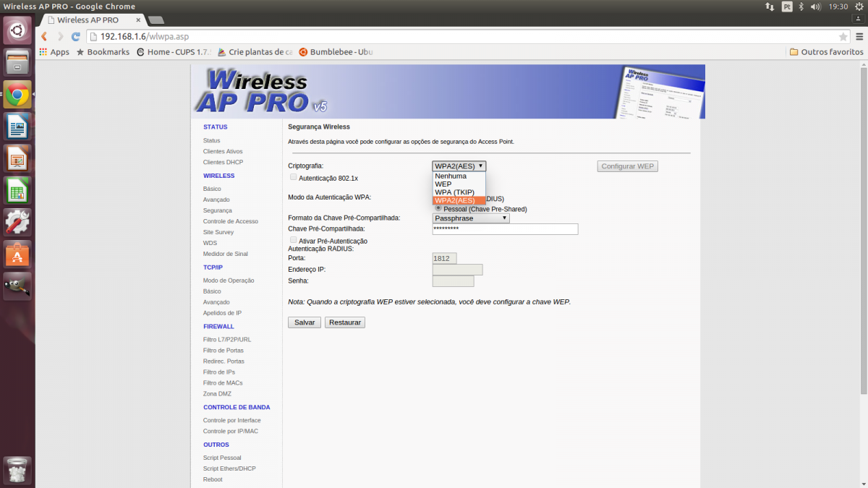Open the Apps shortcut in the bookmarks bar
This screenshot has height=488, width=868.
[x=54, y=52]
